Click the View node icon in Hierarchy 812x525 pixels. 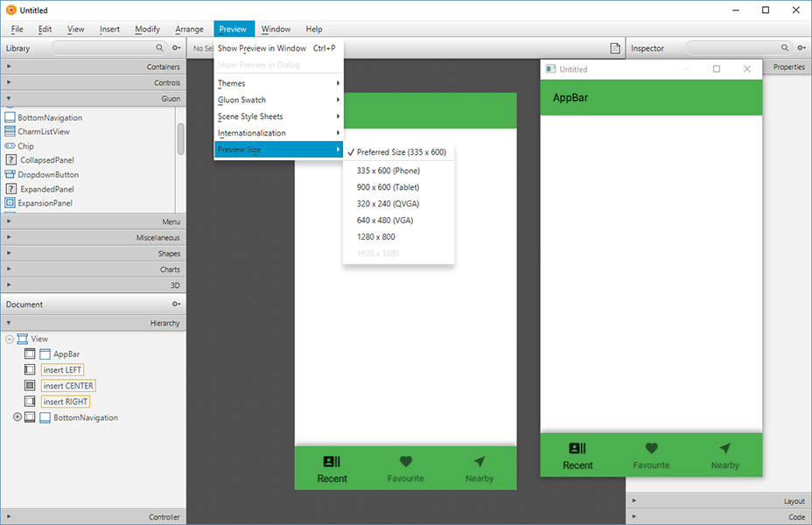point(22,339)
